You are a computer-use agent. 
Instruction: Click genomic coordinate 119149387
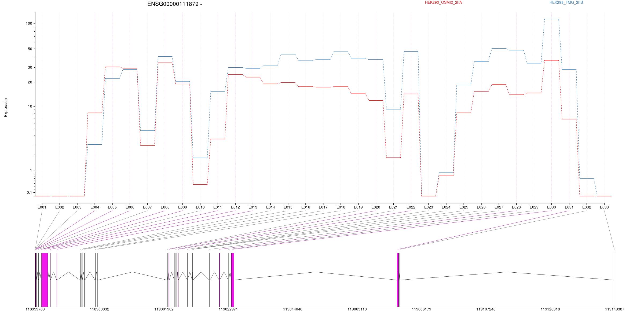(x=615, y=309)
